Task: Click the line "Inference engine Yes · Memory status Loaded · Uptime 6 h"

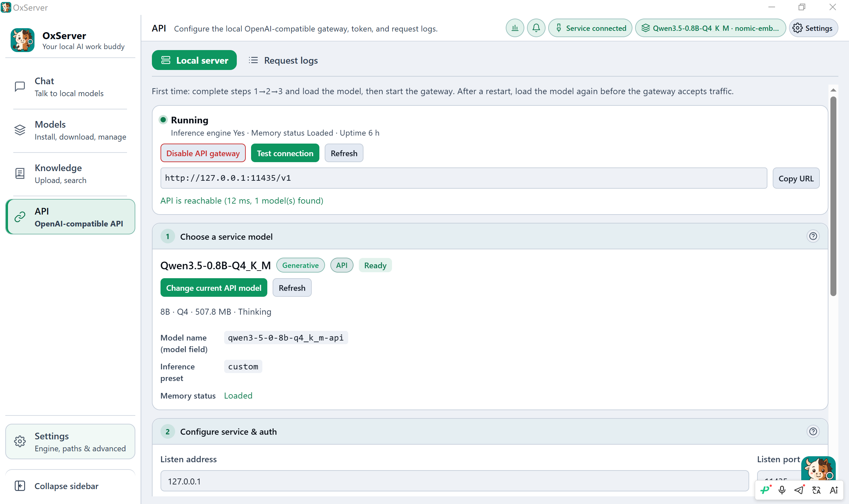Action: 275,133
